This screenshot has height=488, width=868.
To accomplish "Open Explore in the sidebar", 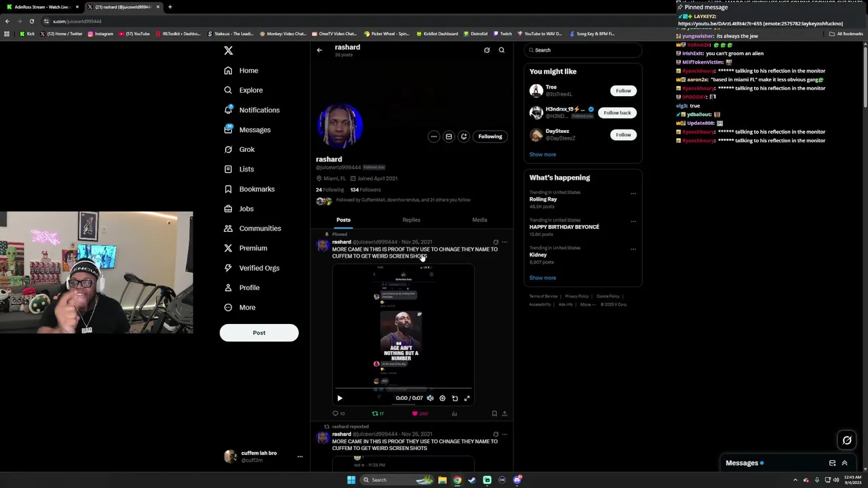I will point(243,90).
